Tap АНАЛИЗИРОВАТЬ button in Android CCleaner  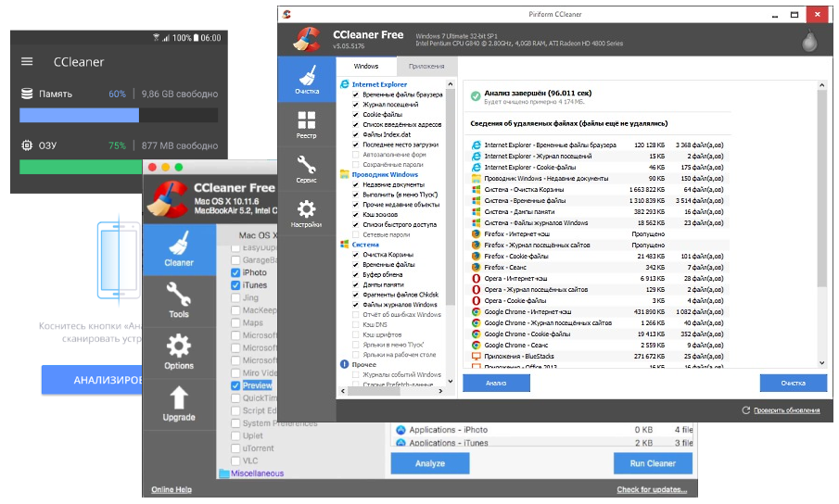point(92,380)
